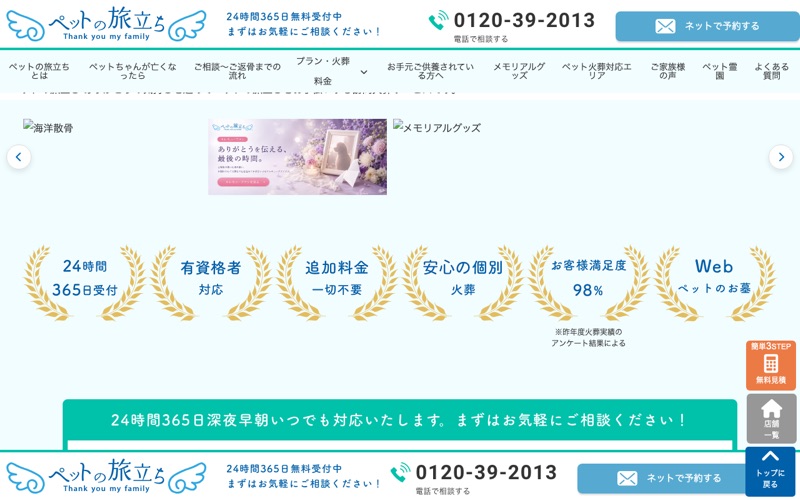The image size is (800, 500).
Task: Open ご相談〜ご返骨までの流れ menu item
Action: [x=237, y=71]
